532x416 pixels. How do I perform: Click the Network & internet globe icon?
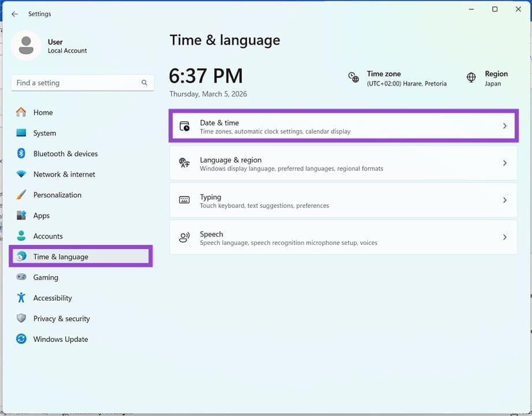(21, 174)
